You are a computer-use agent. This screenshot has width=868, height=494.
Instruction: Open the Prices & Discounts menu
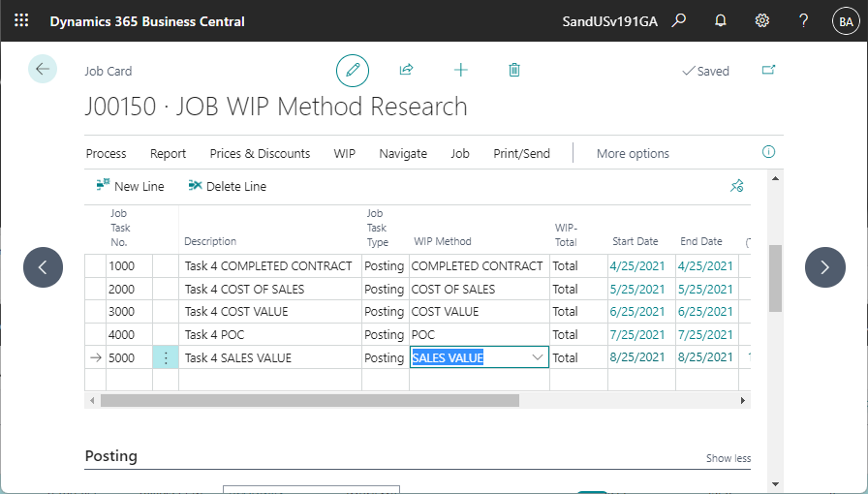click(260, 153)
